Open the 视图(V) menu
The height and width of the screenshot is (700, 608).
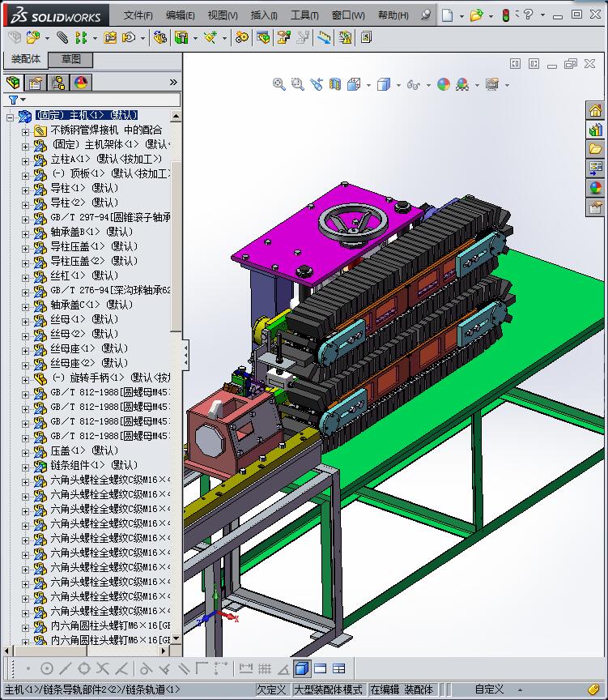pyautogui.click(x=223, y=15)
